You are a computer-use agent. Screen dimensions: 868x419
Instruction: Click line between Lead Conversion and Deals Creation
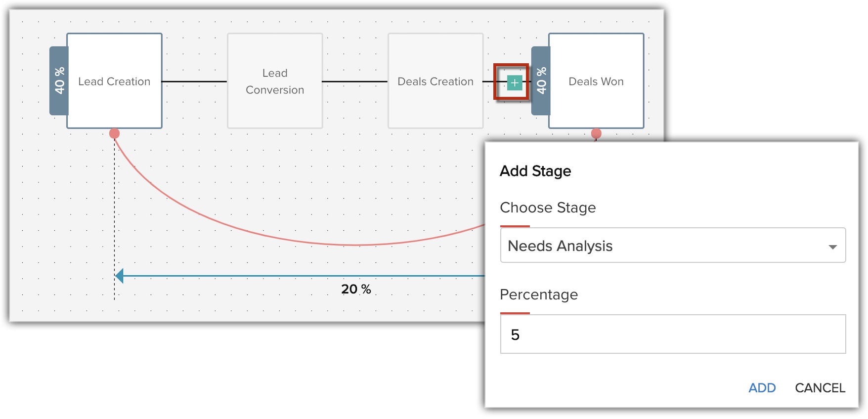tap(355, 82)
